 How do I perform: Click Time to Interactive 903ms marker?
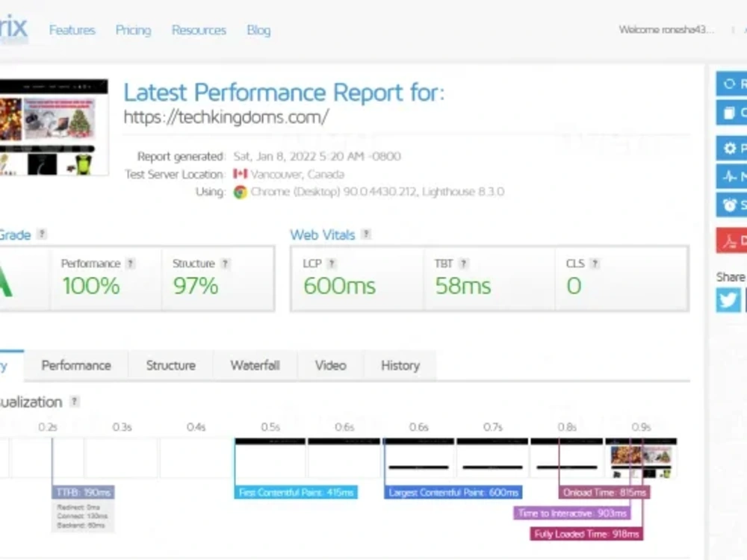click(x=571, y=514)
